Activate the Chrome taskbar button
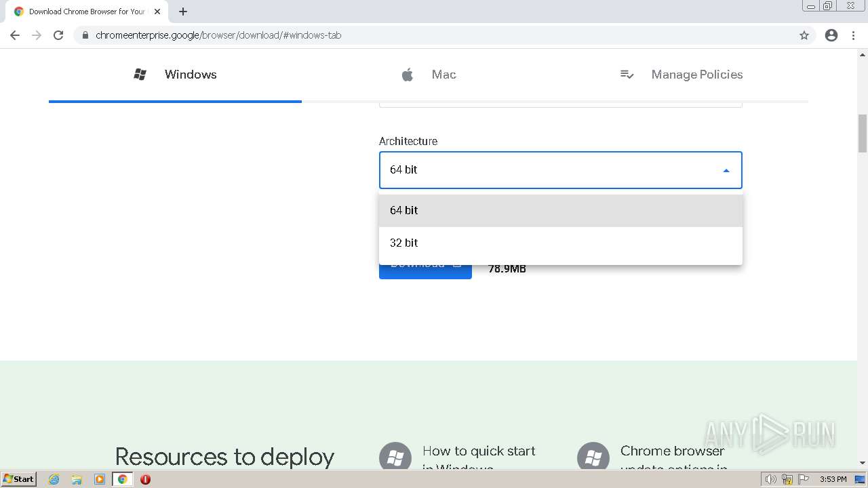Image resolution: width=868 pixels, height=488 pixels. click(x=123, y=479)
